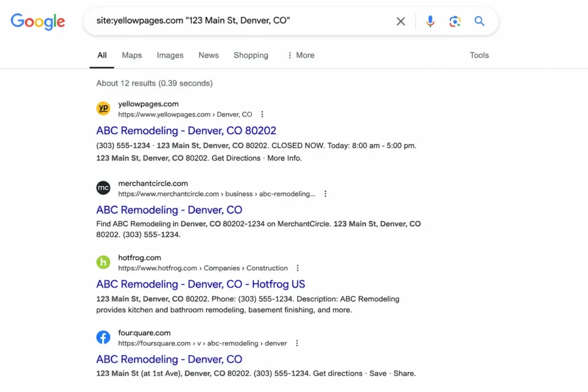Open merchantcircle ABC Remodeling - Denver, CO link

169,210
